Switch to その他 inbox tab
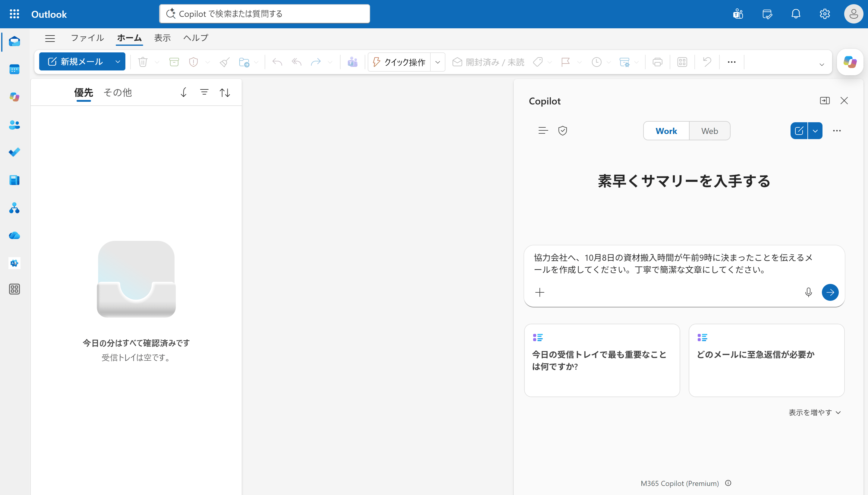868x495 pixels. (x=118, y=92)
